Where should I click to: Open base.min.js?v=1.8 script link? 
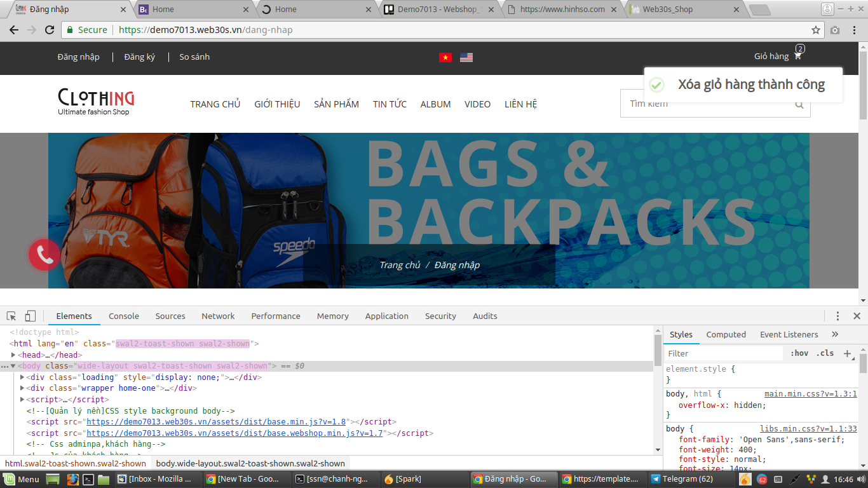[216, 422]
